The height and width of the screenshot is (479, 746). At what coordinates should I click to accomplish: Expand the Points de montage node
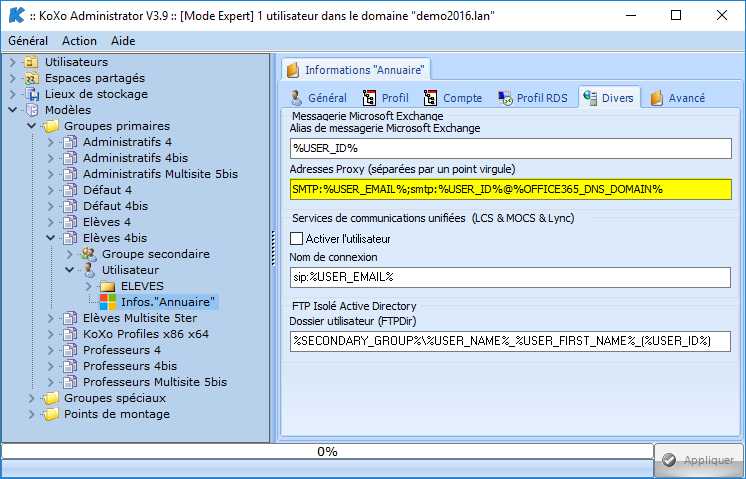coord(31,414)
